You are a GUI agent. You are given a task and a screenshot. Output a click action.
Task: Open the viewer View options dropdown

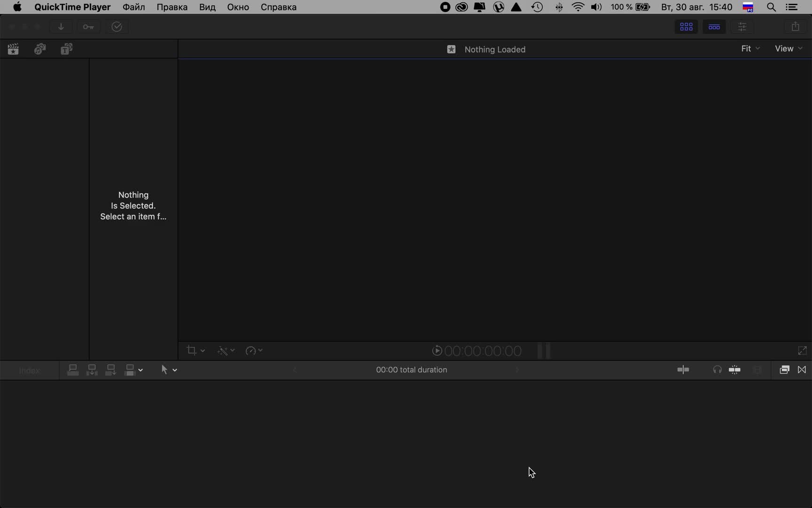pos(789,48)
